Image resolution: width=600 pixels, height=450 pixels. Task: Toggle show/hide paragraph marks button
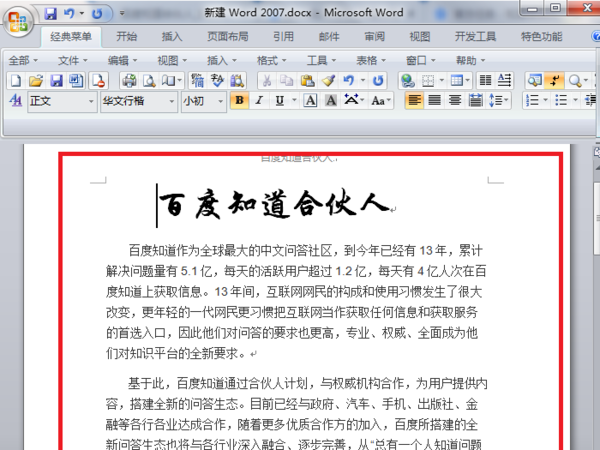554,81
